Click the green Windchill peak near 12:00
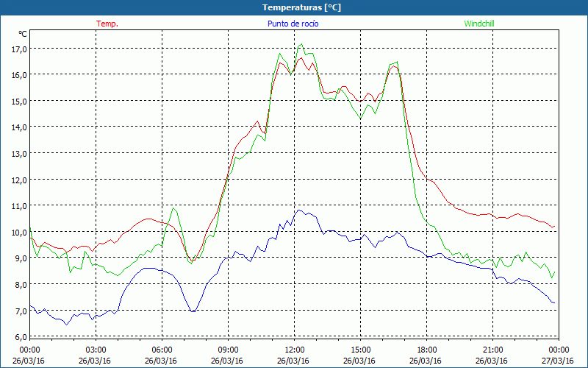Image resolution: width=588 pixels, height=368 pixels. click(301, 44)
